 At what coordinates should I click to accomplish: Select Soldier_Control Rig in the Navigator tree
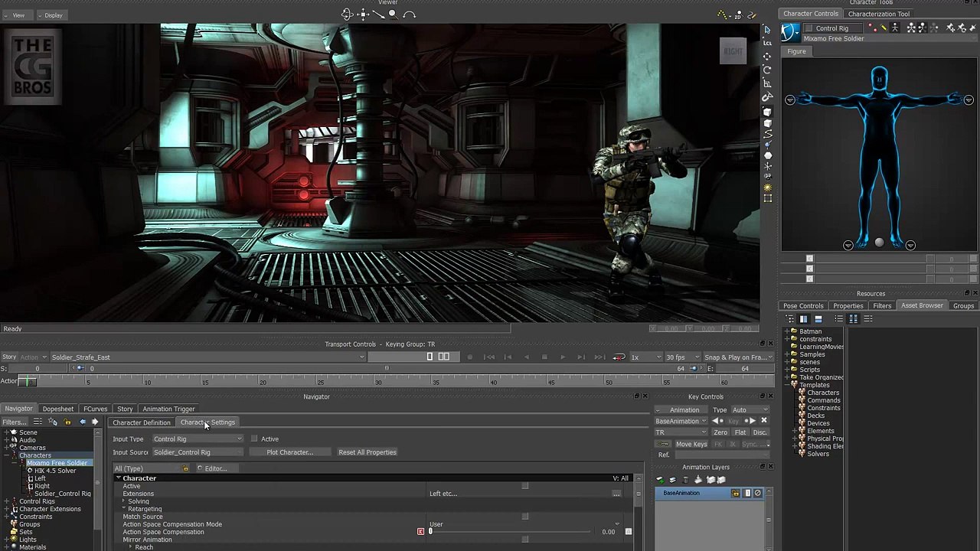click(x=62, y=494)
